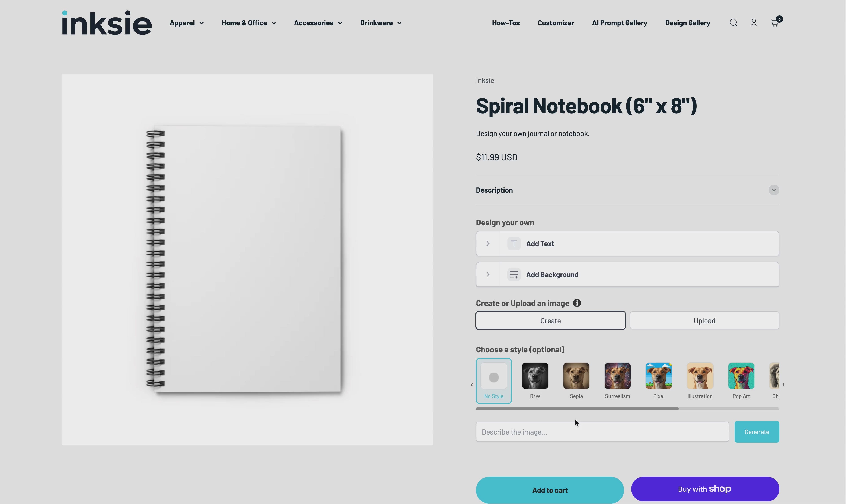Open the search magnifier icon
This screenshot has height=504, width=846.
pyautogui.click(x=733, y=23)
